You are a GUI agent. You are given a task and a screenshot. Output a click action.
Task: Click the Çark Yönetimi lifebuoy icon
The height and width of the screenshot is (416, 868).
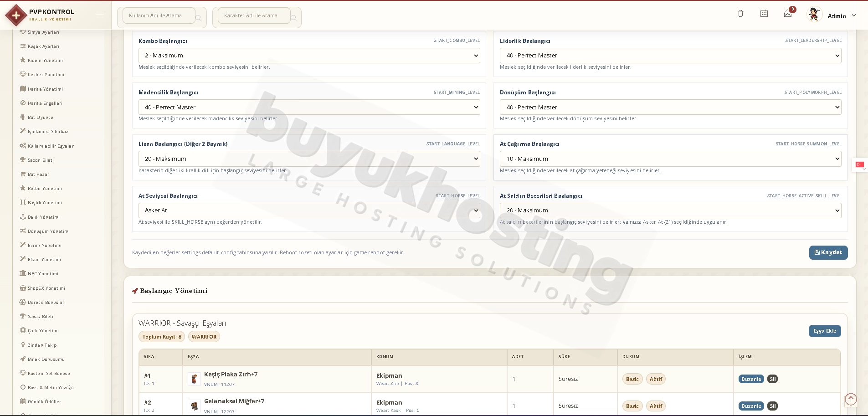(x=23, y=330)
